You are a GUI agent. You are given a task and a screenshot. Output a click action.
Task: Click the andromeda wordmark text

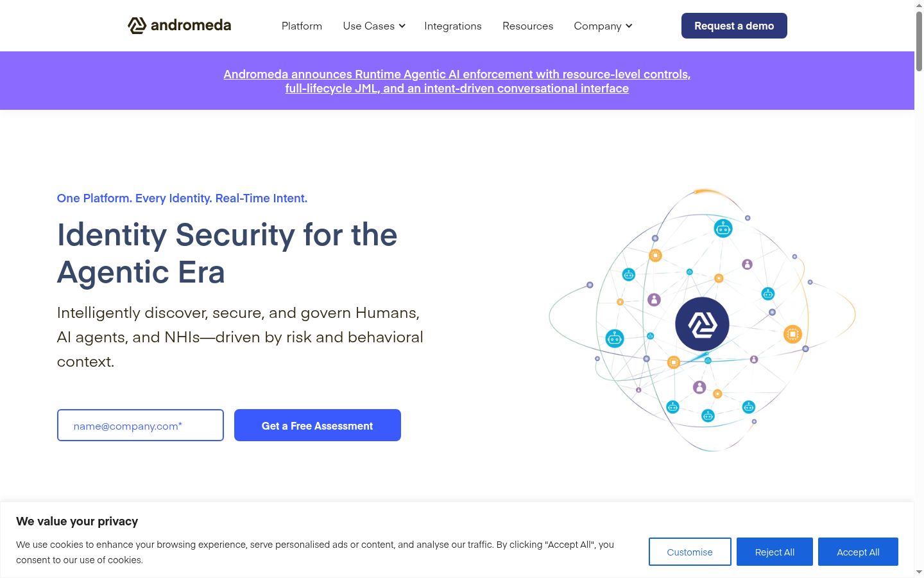click(x=191, y=25)
